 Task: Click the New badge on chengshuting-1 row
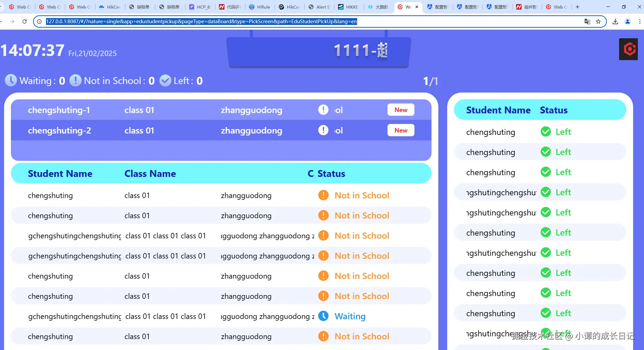pyautogui.click(x=401, y=110)
